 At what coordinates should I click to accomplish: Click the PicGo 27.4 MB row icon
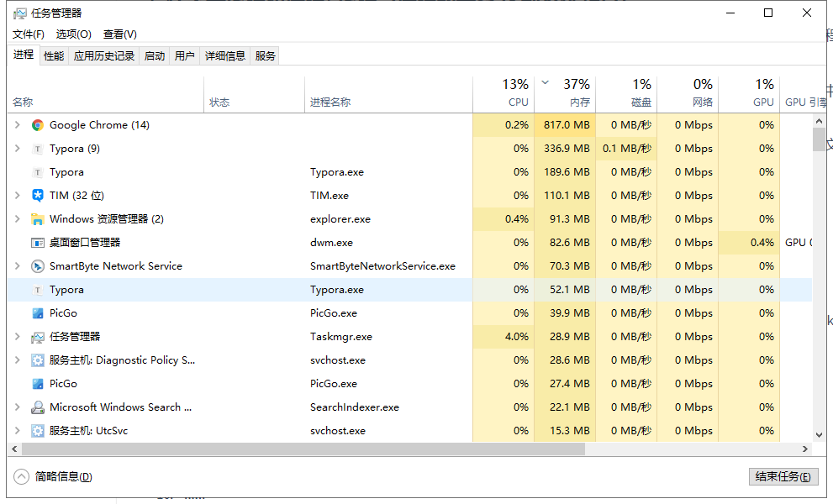coord(37,383)
